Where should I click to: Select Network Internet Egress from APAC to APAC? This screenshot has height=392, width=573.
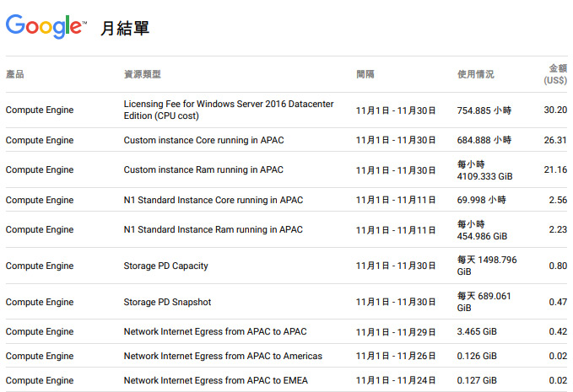pos(215,331)
